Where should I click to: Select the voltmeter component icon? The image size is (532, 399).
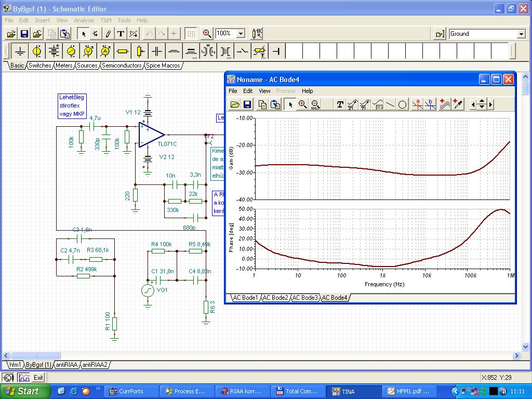click(88, 51)
